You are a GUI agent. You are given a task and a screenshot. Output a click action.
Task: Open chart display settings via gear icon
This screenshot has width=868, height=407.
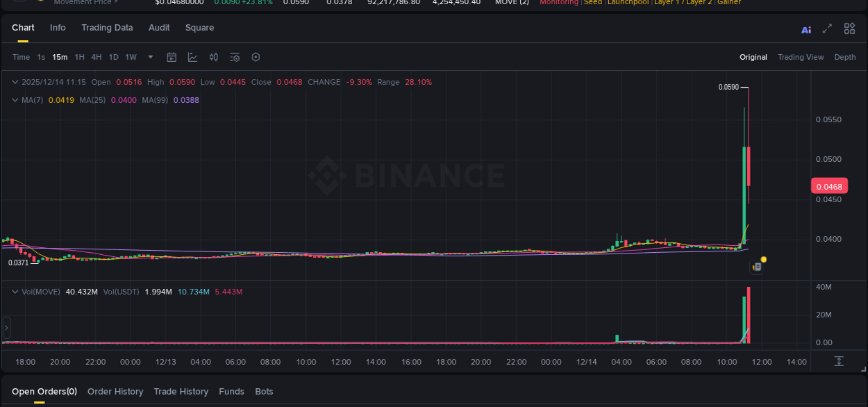[x=256, y=57]
